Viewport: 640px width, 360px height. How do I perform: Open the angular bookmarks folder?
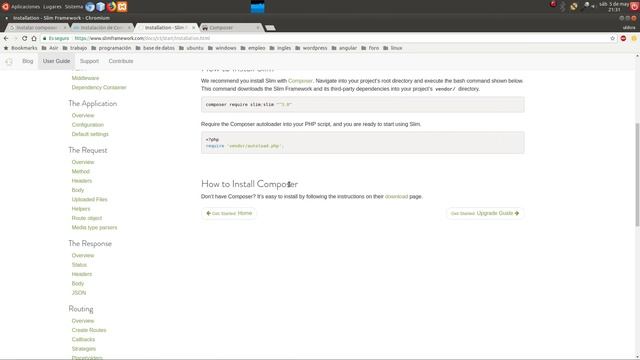pyautogui.click(x=344, y=48)
